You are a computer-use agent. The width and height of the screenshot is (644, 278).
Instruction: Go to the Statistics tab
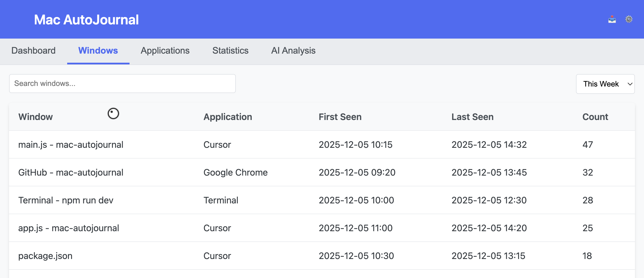click(x=230, y=51)
